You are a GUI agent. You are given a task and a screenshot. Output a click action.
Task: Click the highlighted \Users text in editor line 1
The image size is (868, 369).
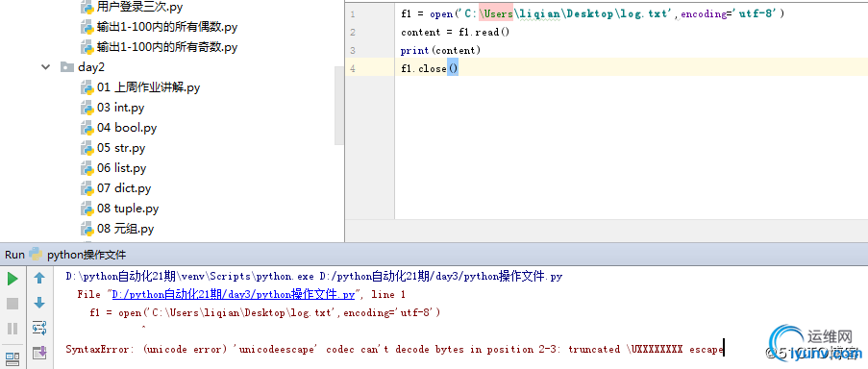pyautogui.click(x=497, y=13)
